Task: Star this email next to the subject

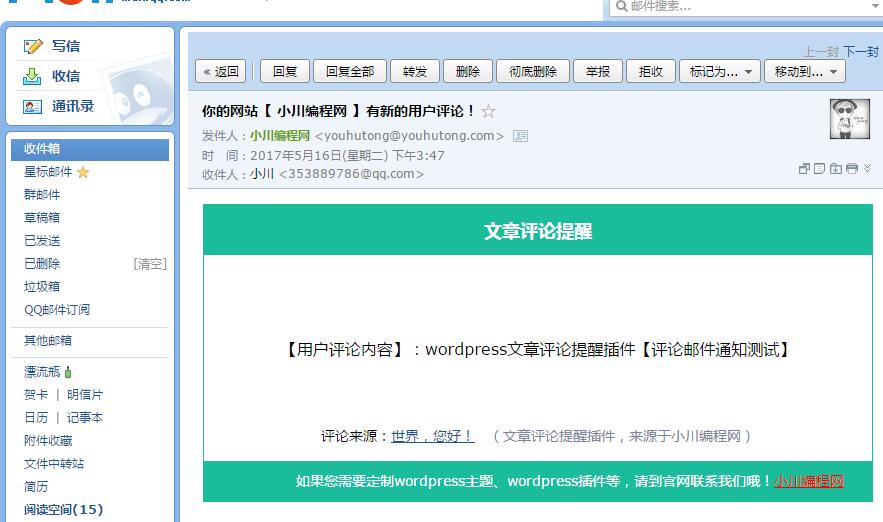Action: [488, 111]
